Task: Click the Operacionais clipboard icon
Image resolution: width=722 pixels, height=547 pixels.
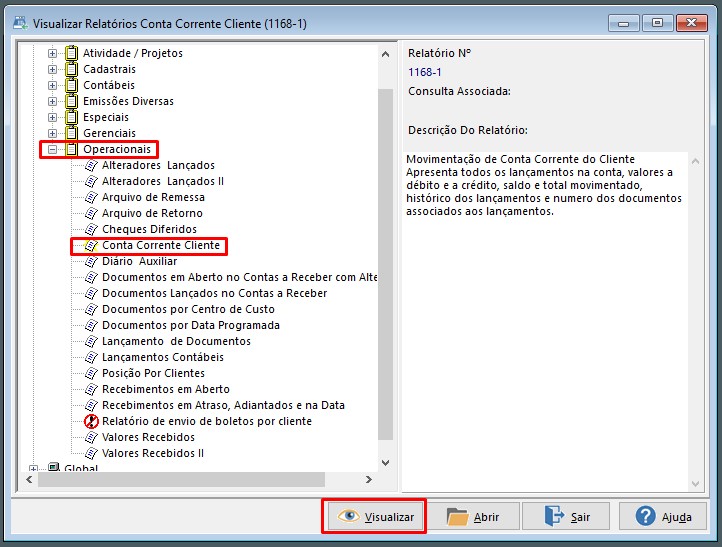Action: point(71,149)
